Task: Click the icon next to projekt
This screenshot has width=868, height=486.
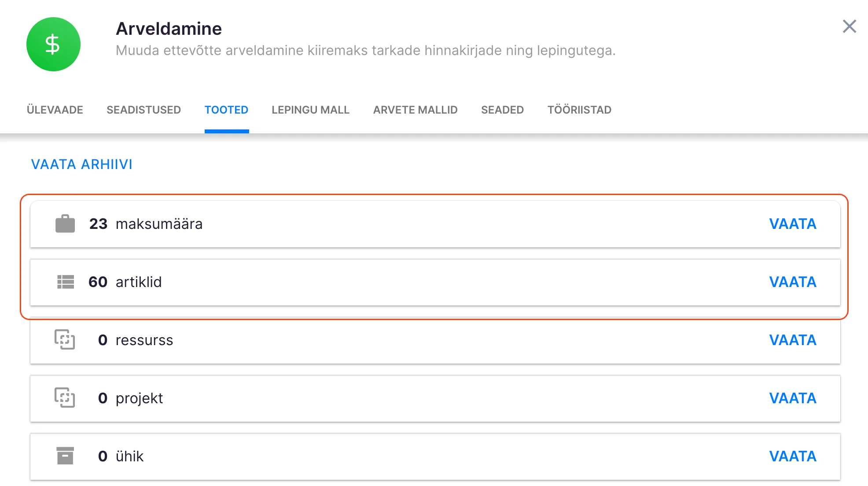Action: pyautogui.click(x=65, y=398)
